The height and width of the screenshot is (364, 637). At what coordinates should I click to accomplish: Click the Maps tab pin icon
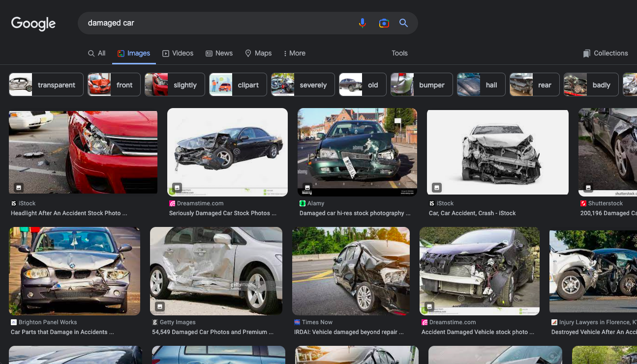(248, 53)
